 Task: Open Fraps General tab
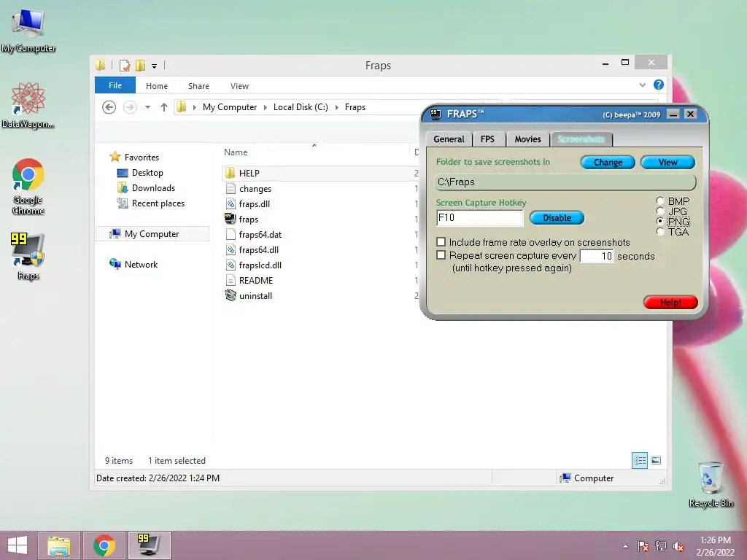click(x=449, y=139)
